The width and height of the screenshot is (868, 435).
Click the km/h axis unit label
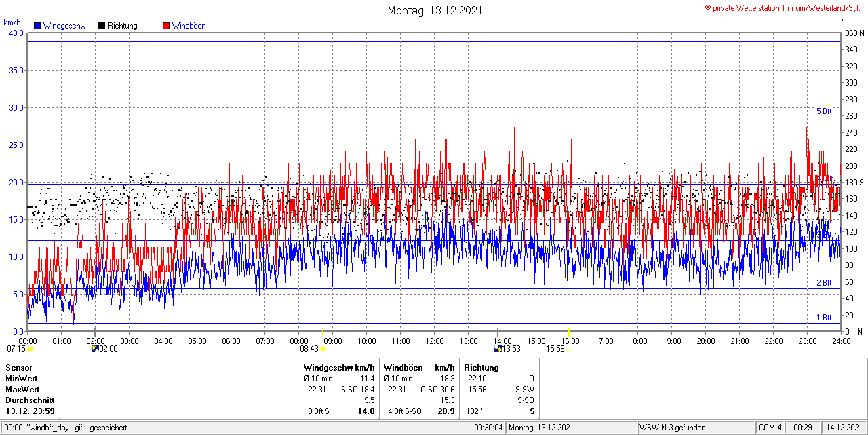(x=12, y=22)
